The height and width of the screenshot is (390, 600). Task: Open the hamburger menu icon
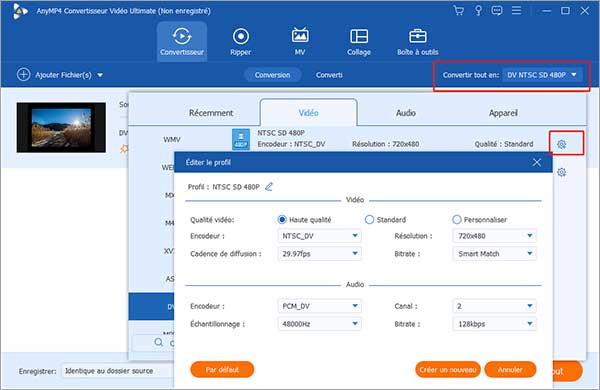[x=516, y=10]
